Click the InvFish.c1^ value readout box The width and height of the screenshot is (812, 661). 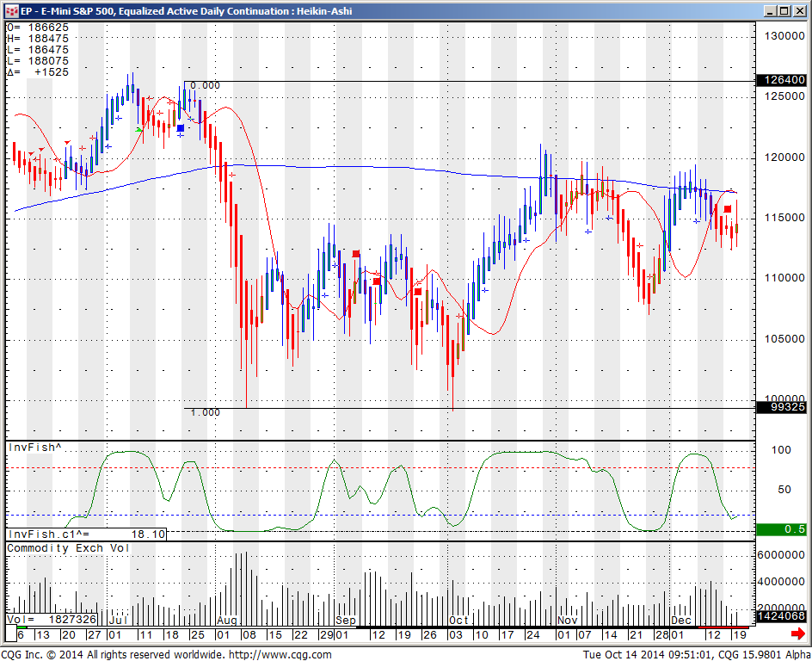click(87, 534)
